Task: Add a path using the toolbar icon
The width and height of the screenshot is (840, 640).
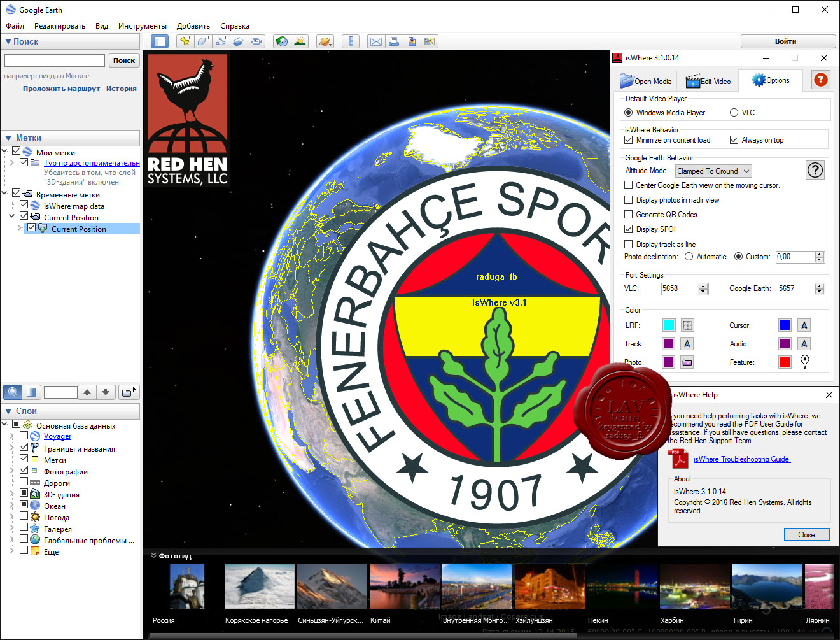Action: click(221, 41)
